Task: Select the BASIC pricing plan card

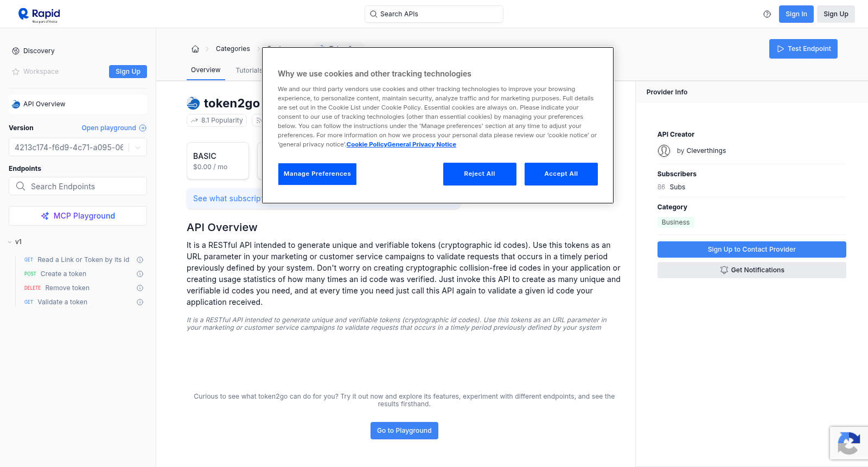Action: pyautogui.click(x=218, y=161)
